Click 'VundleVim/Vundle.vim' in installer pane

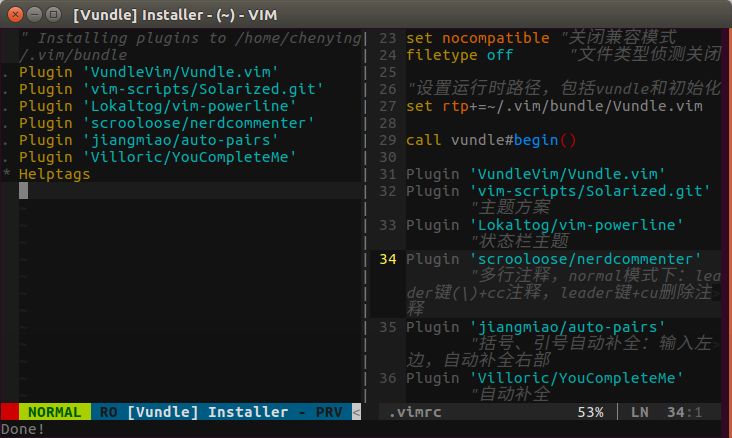point(181,72)
